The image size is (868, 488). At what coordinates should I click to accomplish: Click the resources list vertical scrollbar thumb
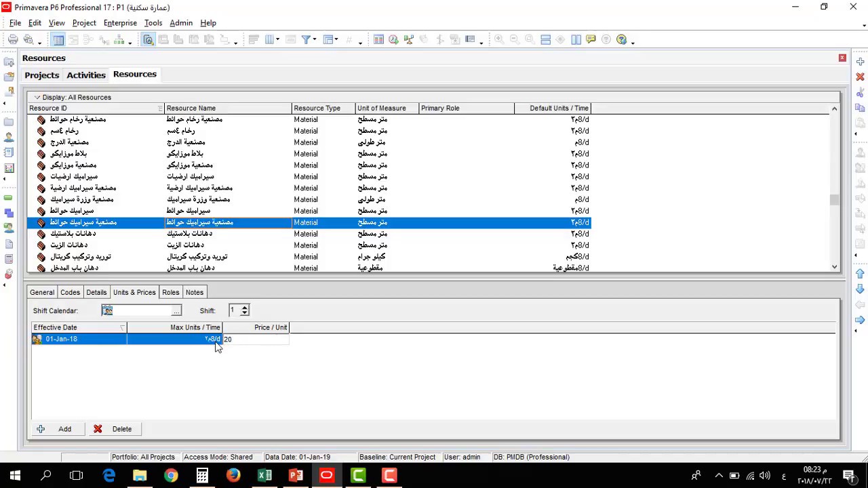tap(834, 199)
